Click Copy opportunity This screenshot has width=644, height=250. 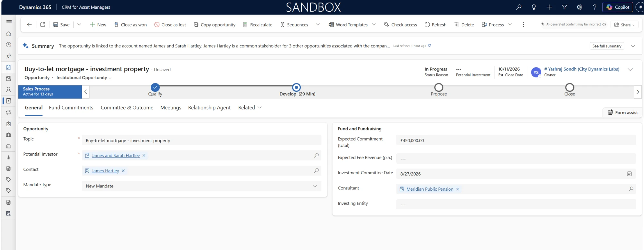[214, 24]
